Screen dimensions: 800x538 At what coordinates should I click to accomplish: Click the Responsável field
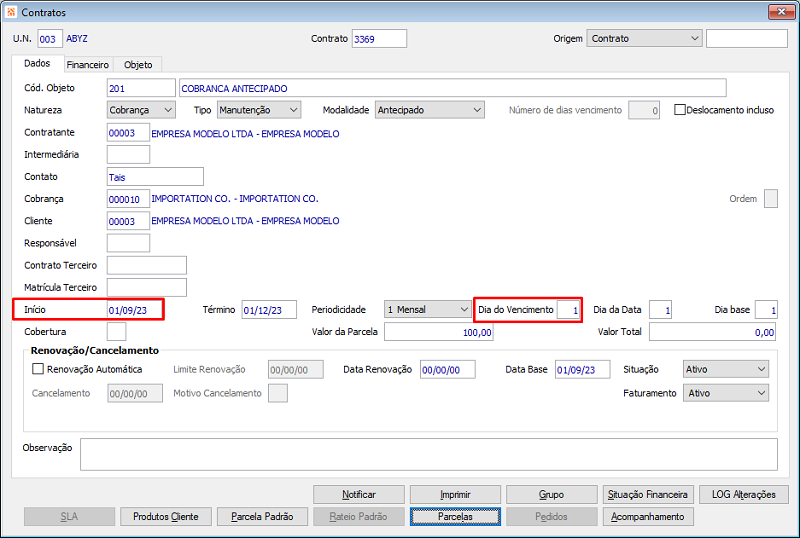pos(128,243)
